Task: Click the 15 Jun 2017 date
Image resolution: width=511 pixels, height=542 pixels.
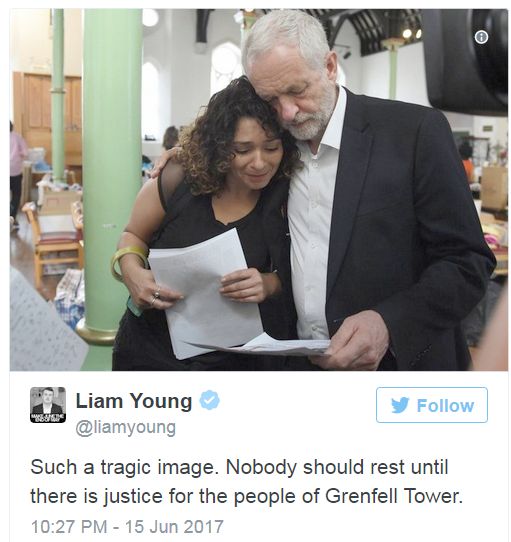Action: point(174,526)
